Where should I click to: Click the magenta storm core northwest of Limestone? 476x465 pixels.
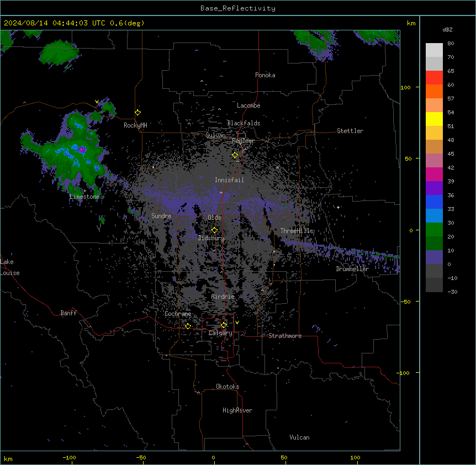point(82,149)
